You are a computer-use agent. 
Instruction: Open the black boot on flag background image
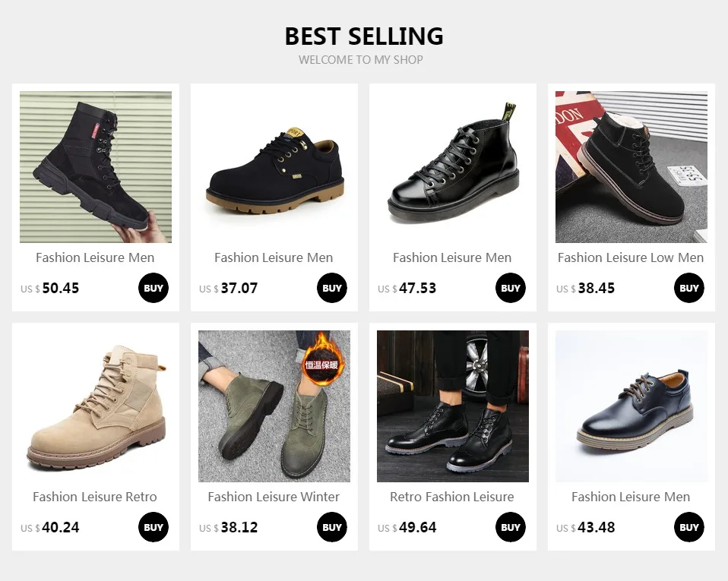tap(631, 167)
